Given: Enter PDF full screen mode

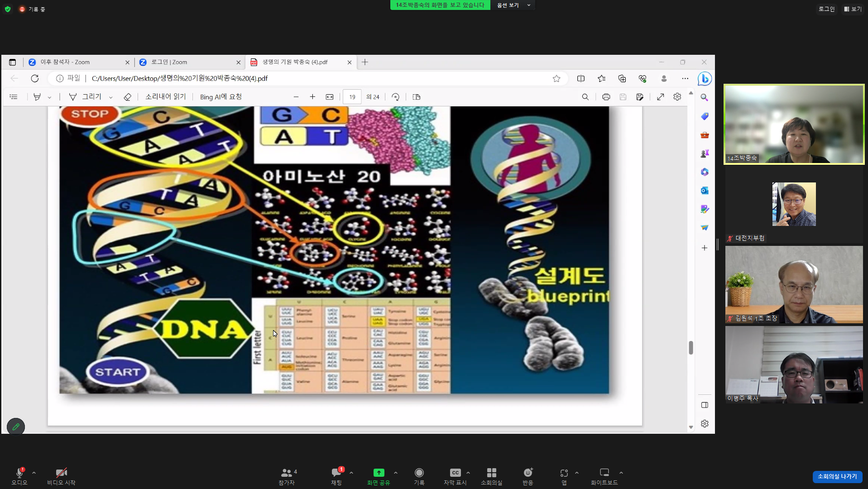Looking at the screenshot, I should (x=661, y=97).
